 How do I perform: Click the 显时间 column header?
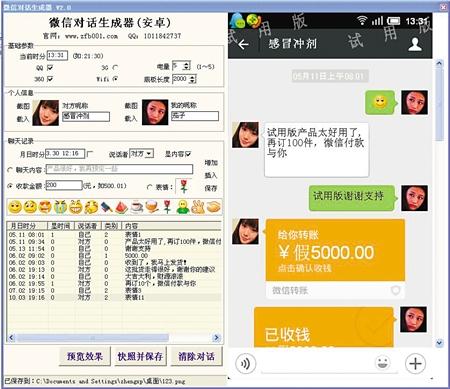[x=61, y=226]
